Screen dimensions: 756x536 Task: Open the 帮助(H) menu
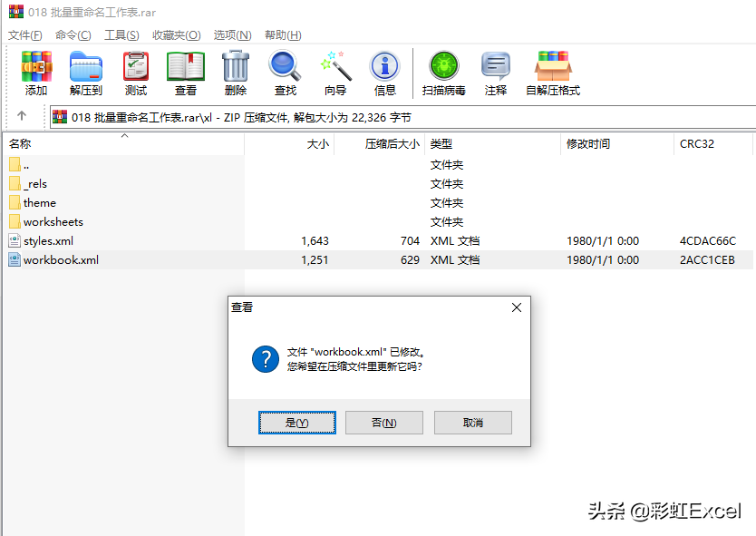(x=283, y=35)
